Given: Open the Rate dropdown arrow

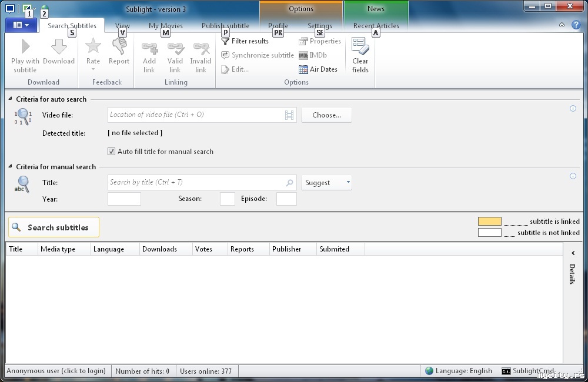Looking at the screenshot, I should (93, 69).
